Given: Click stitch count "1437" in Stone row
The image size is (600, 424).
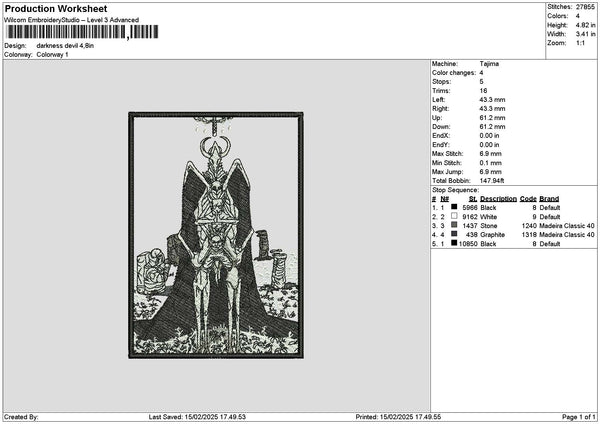Looking at the screenshot, I should click(x=470, y=226).
